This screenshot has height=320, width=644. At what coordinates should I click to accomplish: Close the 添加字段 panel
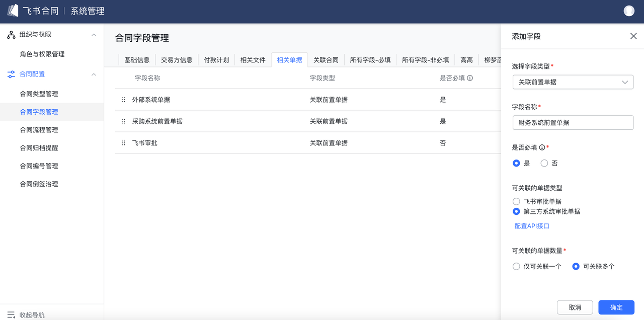coord(633,36)
